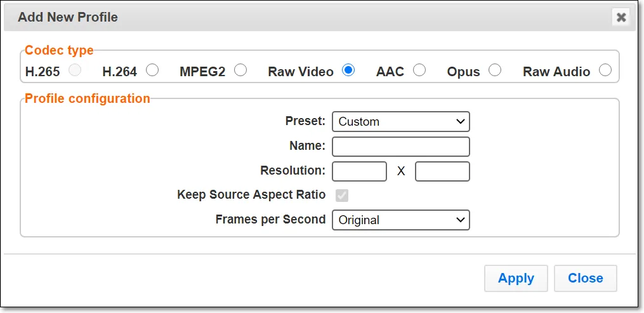Click the Resolution width input box
644x313 pixels.
coord(359,171)
